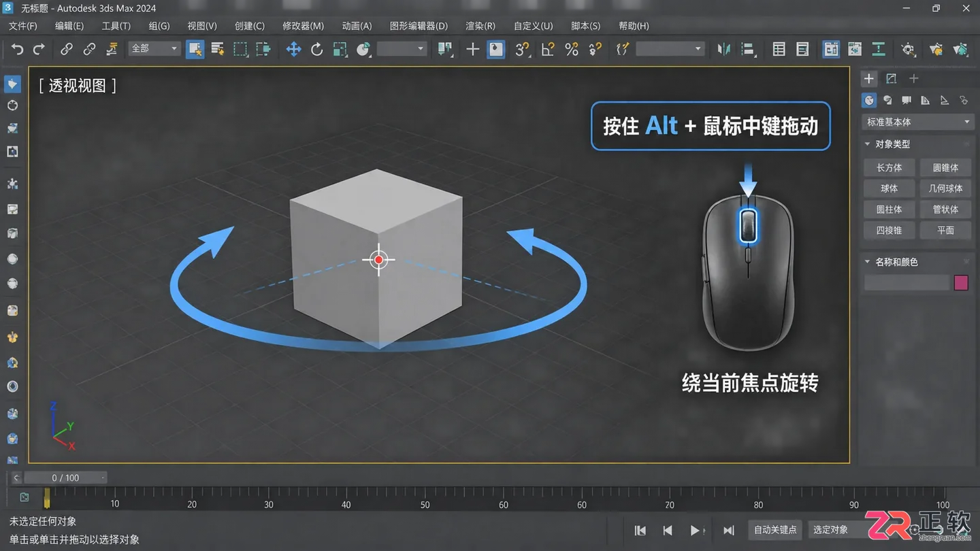Click the object name input field
Viewport: 980px width, 551px height.
pyautogui.click(x=906, y=283)
